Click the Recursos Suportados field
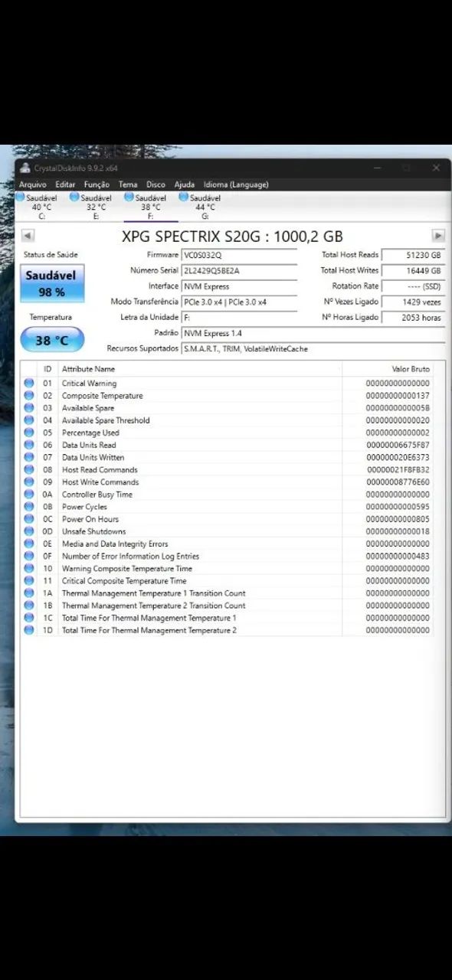 [x=313, y=348]
